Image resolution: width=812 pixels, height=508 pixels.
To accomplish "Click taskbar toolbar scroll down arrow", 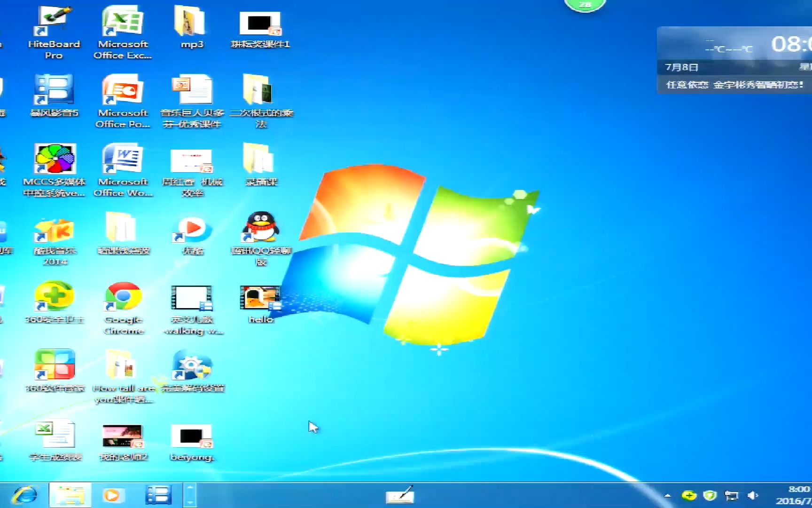I will 190,502.
